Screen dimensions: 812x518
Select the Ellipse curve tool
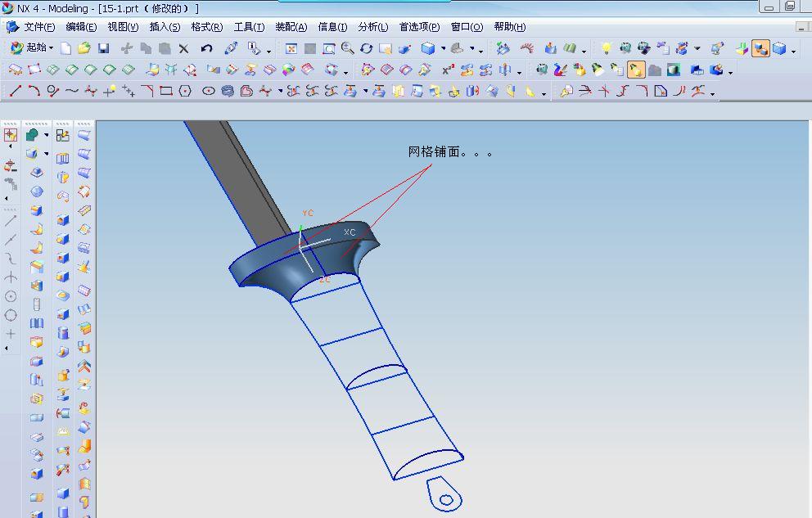(x=208, y=91)
